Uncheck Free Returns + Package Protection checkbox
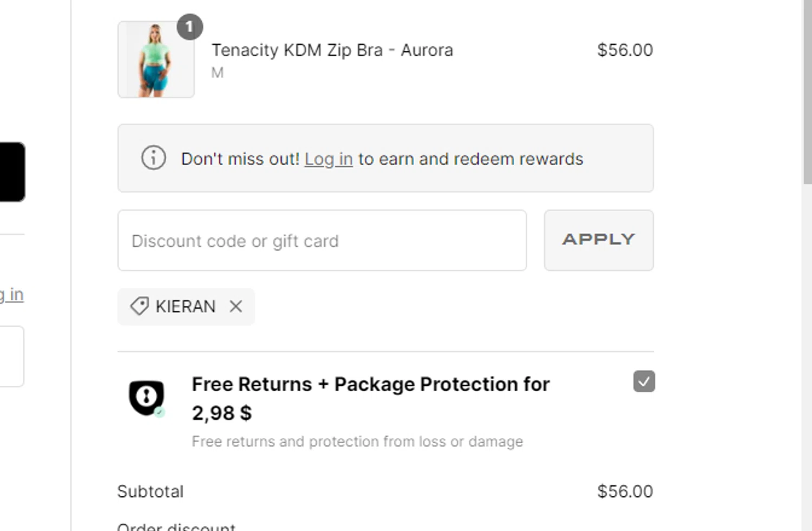Viewport: 812px width, 531px height. pyautogui.click(x=644, y=381)
